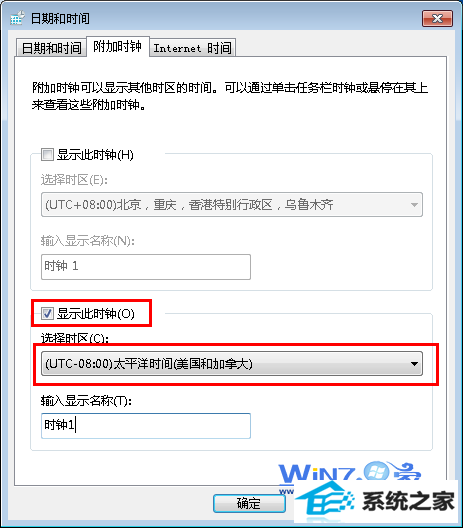
Task: Open the UTC+08:00 北京 timezone dropdown
Action: [x=232, y=204]
